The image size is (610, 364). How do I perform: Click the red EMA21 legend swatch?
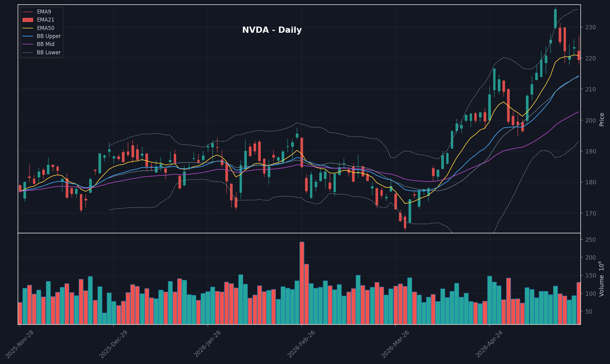coord(28,20)
